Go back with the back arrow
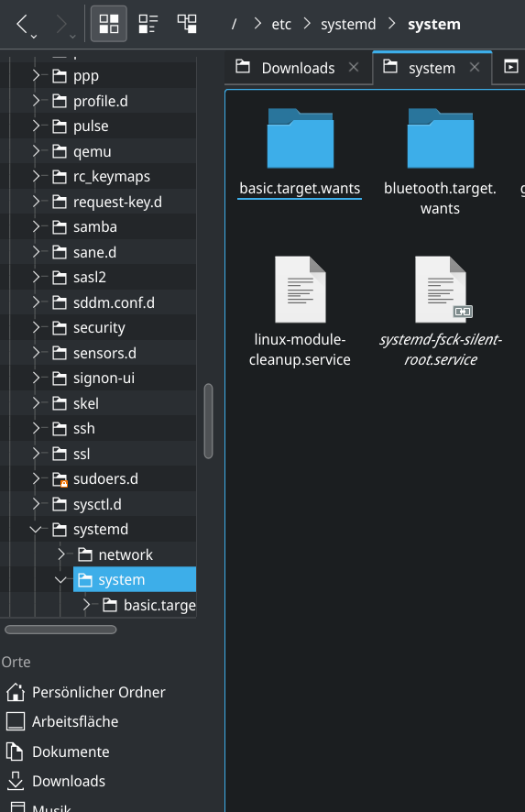Screen dimensions: 525x812 [x=22, y=24]
